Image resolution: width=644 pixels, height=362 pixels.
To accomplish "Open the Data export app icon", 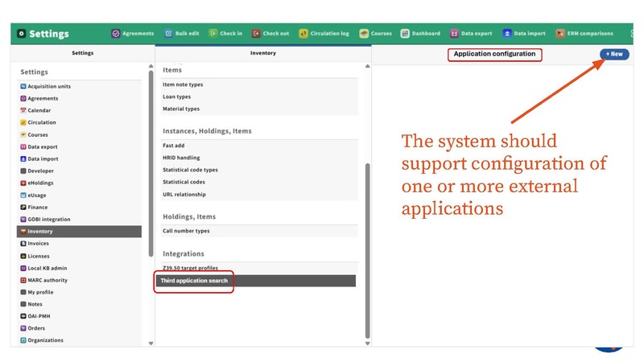I will click(455, 34).
